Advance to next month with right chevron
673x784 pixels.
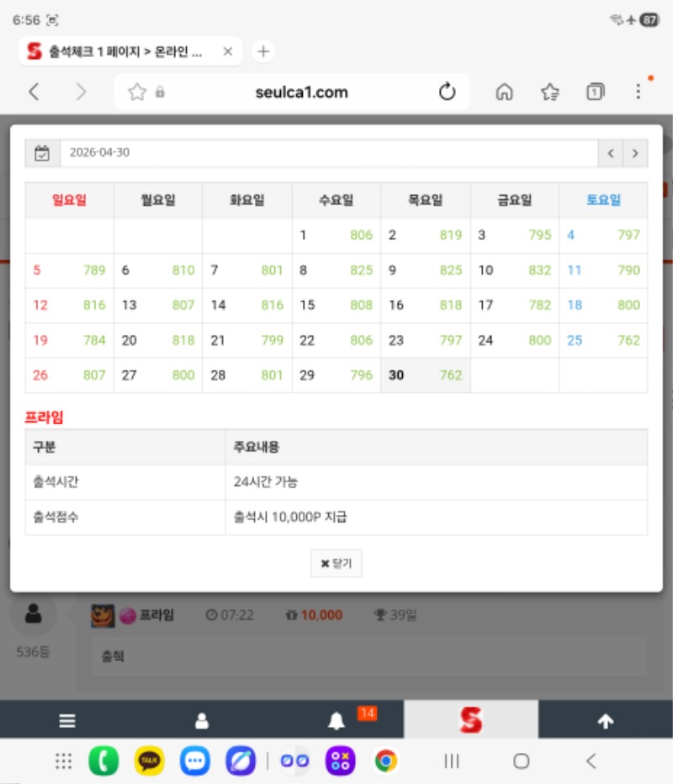pyautogui.click(x=635, y=153)
